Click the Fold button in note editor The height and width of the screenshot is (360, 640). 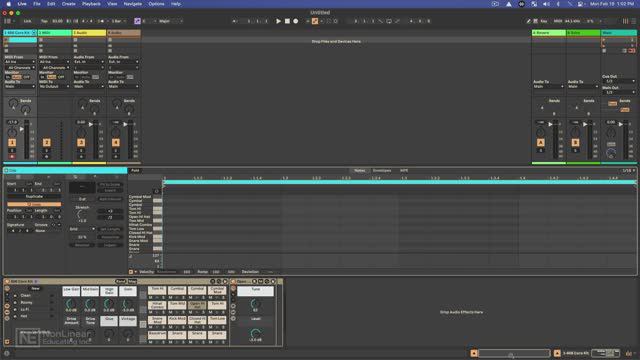click(135, 171)
